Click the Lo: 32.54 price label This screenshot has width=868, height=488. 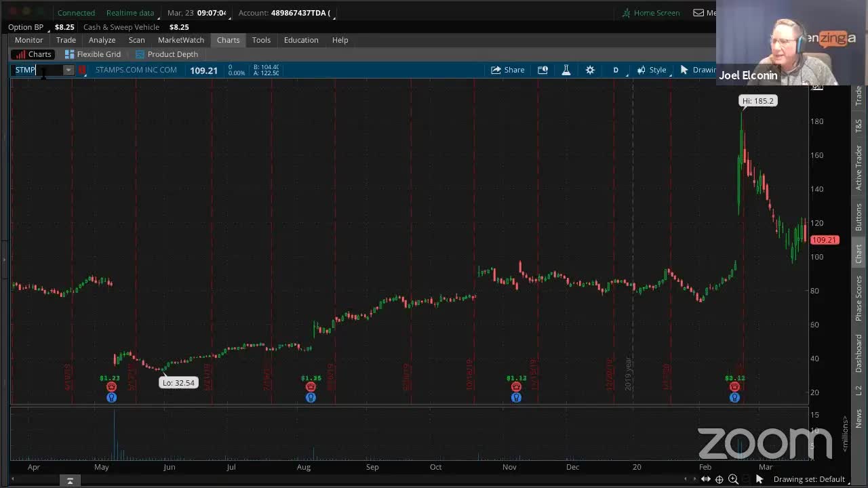point(178,383)
